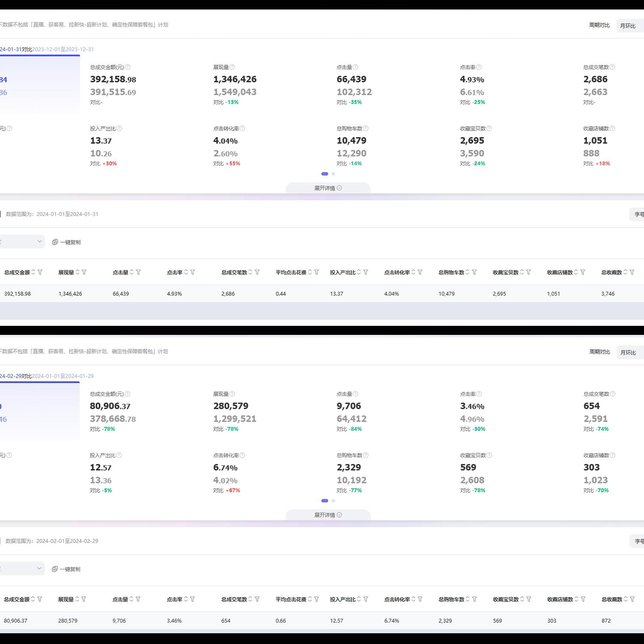Click 一键复制 button for the February data
Screen dimensions: 644x644
pos(66,569)
